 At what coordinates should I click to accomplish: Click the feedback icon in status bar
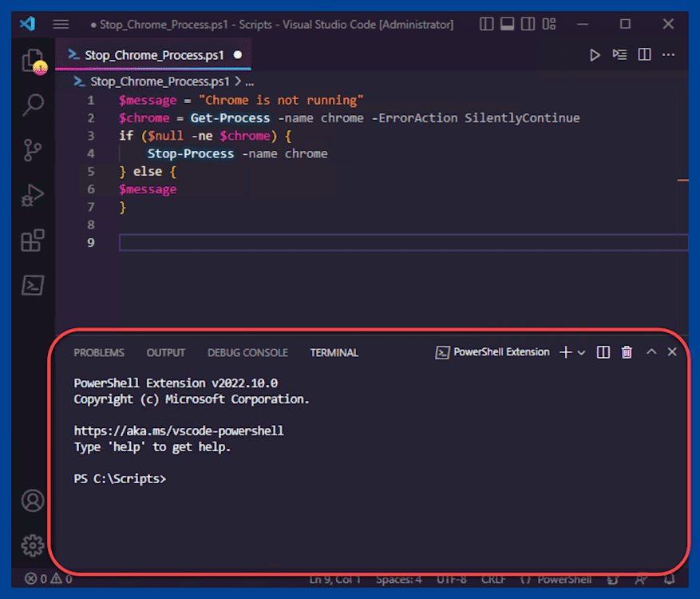641,579
